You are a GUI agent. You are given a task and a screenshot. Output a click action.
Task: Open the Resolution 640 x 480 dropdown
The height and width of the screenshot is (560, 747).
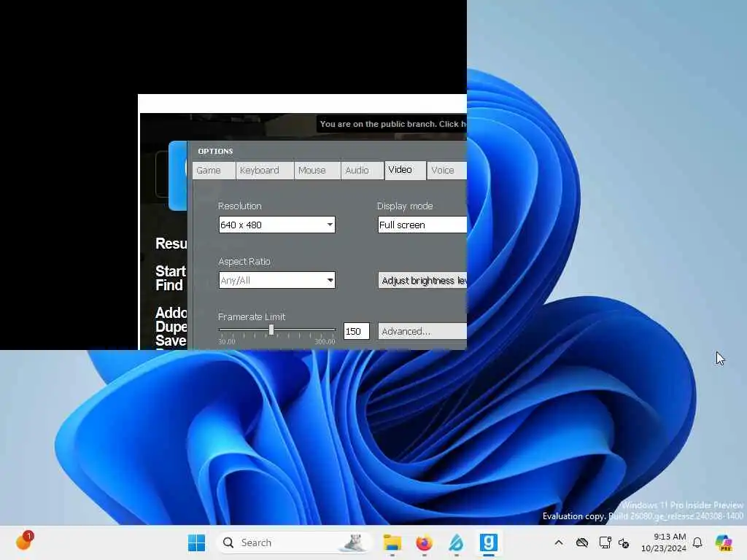(276, 225)
